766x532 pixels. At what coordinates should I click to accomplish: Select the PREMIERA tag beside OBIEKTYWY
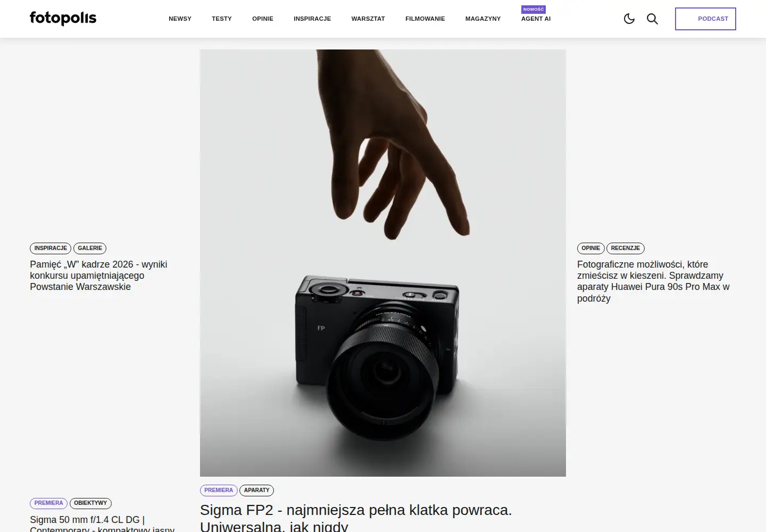(48, 503)
